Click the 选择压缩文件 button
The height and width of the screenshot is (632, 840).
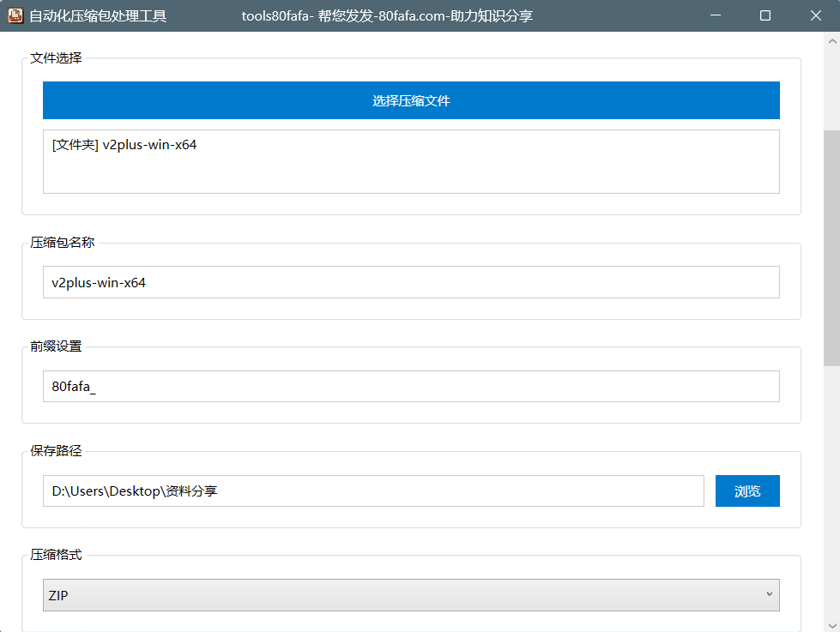tap(411, 100)
